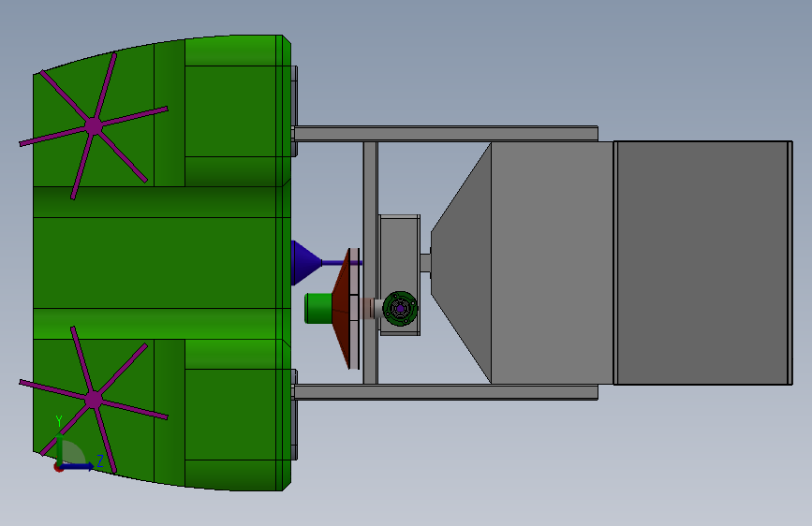Screen dimensions: 812x526
Task: Select the upper purple six-spoke impeller hub
Action: click(94, 125)
